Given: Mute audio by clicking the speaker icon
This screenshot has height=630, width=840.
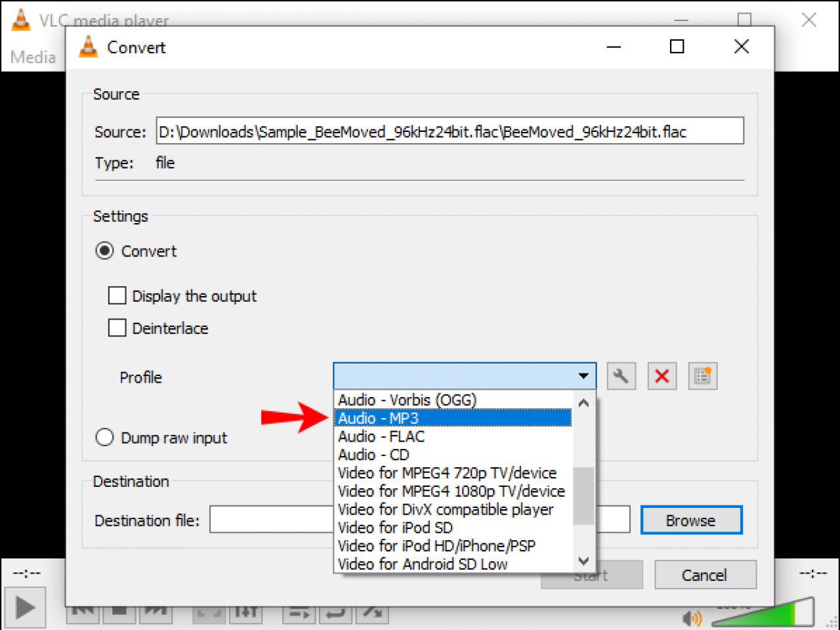Looking at the screenshot, I should click(691, 618).
